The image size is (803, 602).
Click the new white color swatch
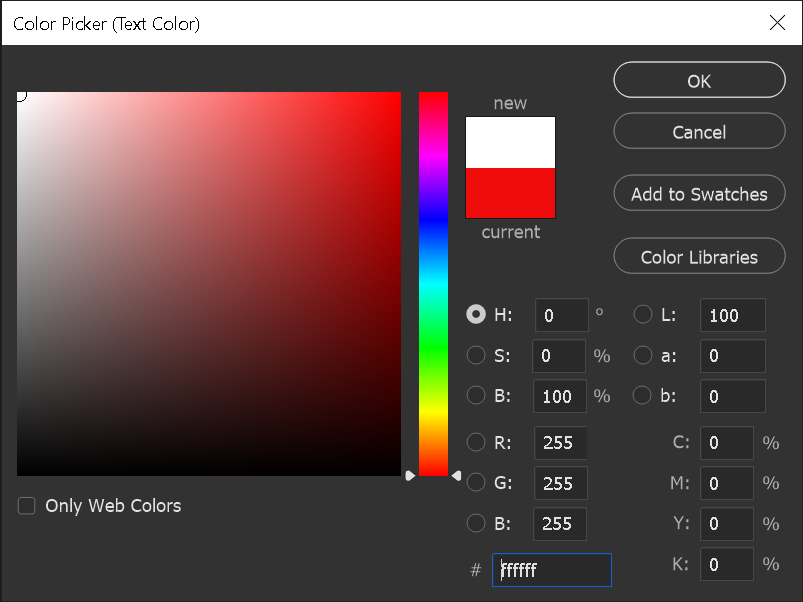tap(510, 140)
